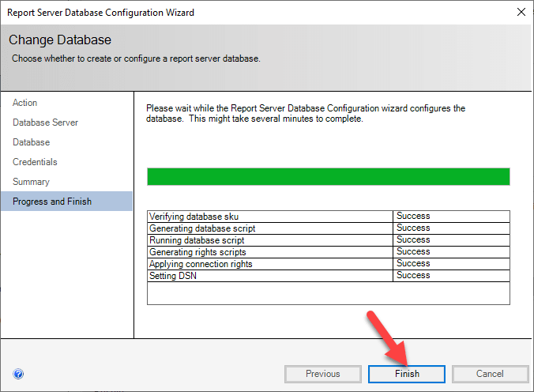Image resolution: width=534 pixels, height=392 pixels.
Task: Click the Progress and Finish step
Action: pos(52,202)
